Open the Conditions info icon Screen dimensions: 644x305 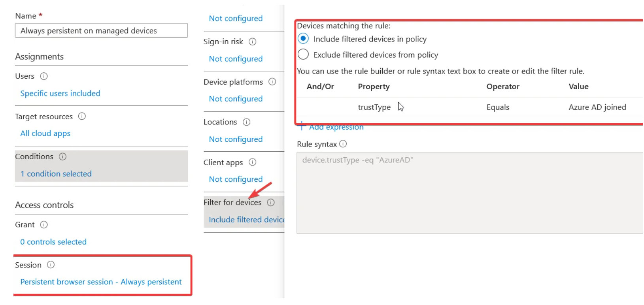(x=62, y=156)
